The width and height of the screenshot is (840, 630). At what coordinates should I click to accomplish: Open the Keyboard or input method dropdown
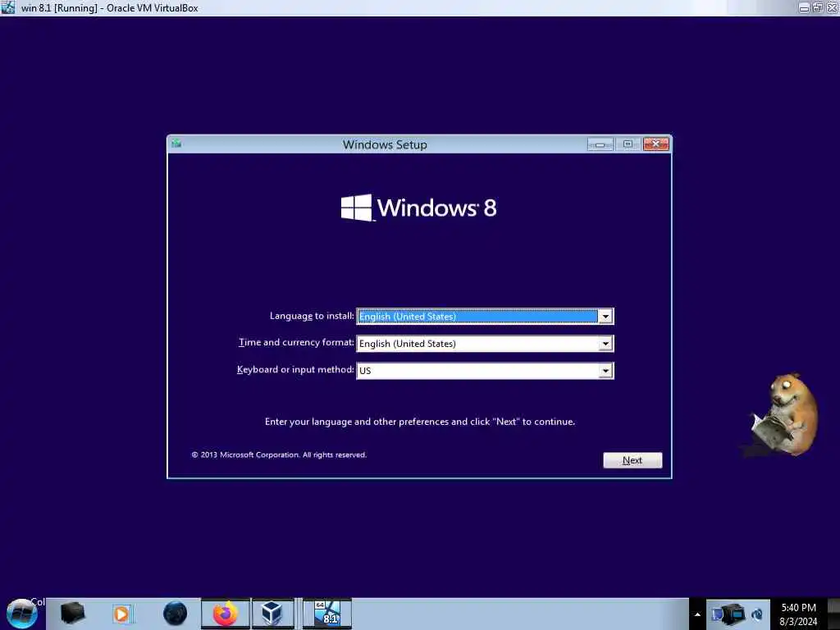[x=485, y=371]
